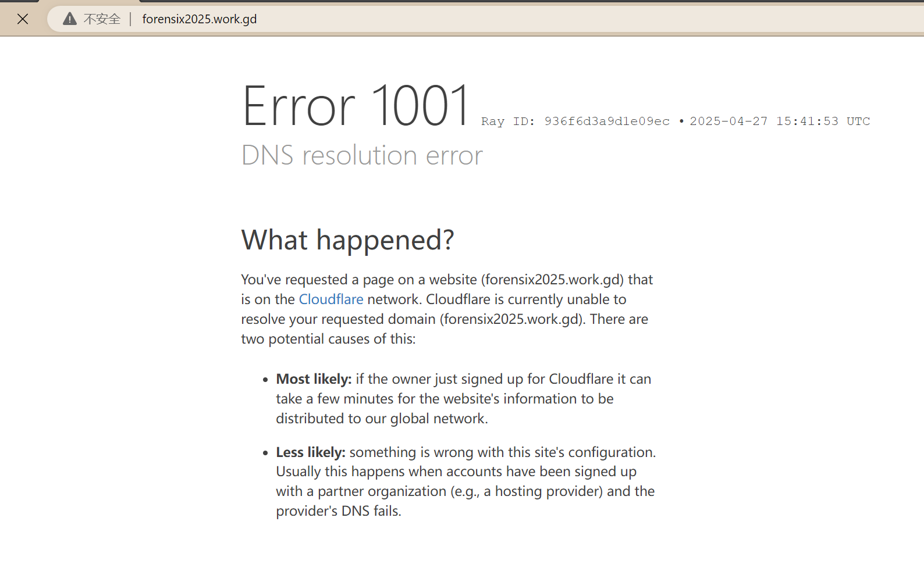Open the 不安全 site info label
Viewport: 924px width, 564px height.
[102, 19]
